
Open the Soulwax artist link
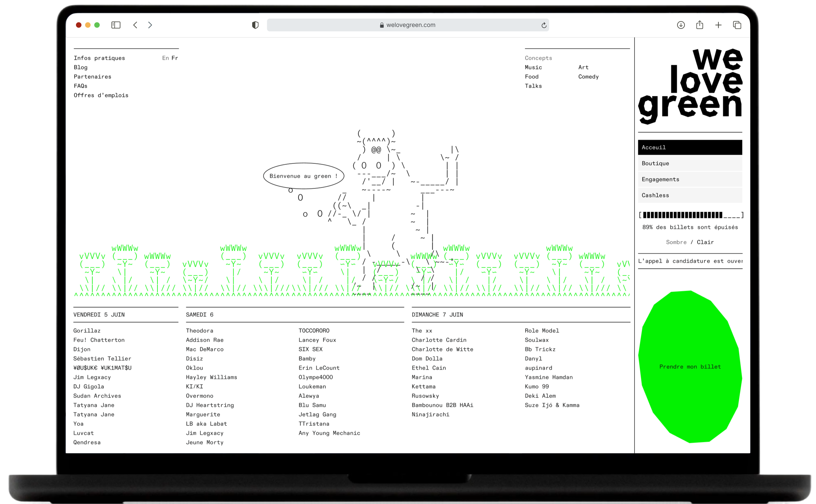click(x=537, y=340)
